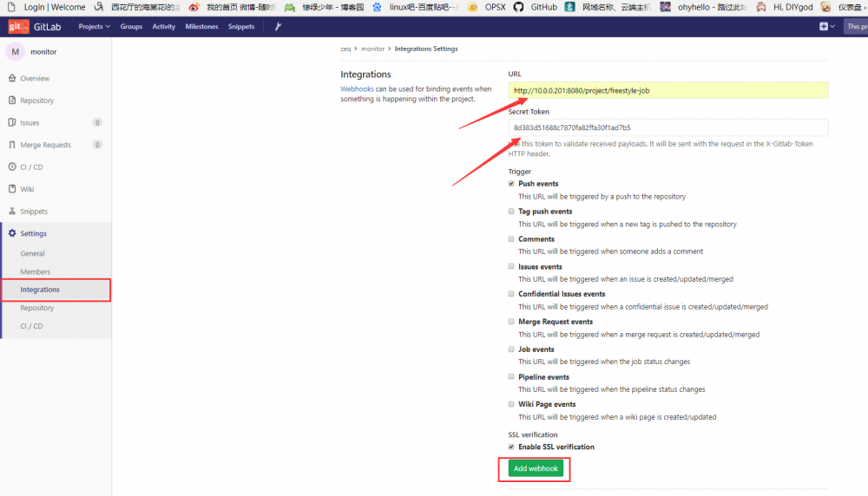
Task: Click the Merge Requests count badge
Action: pos(97,145)
